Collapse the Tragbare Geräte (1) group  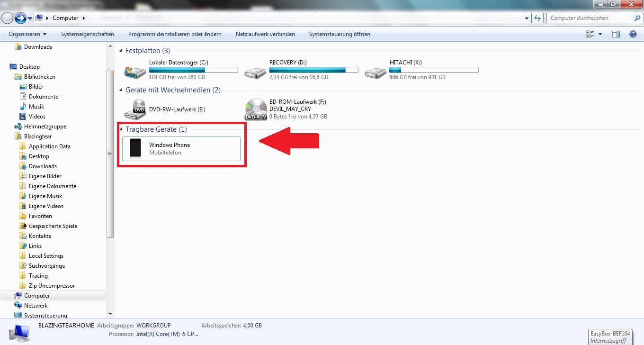121,129
